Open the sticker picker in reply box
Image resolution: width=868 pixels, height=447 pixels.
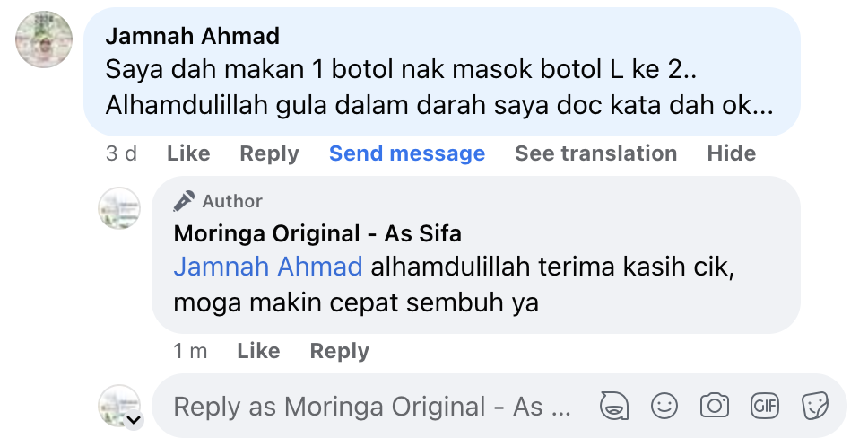[814, 407]
